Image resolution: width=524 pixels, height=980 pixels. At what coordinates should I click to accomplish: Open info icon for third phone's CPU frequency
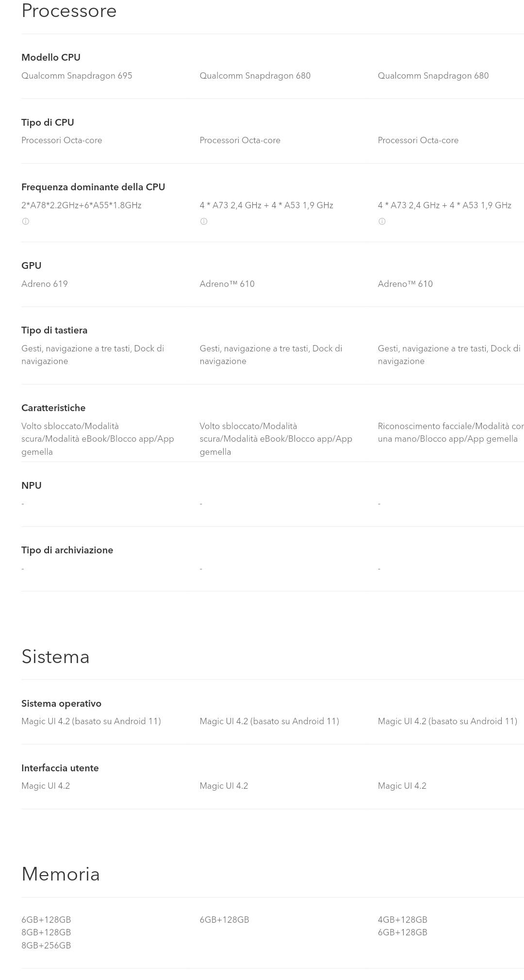click(x=382, y=221)
